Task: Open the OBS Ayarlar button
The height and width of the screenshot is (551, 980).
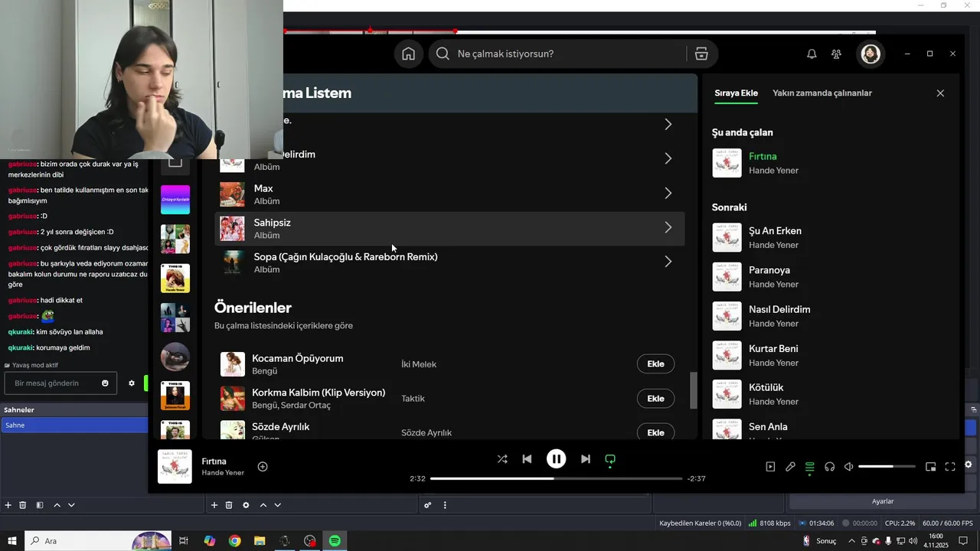Action: click(883, 501)
